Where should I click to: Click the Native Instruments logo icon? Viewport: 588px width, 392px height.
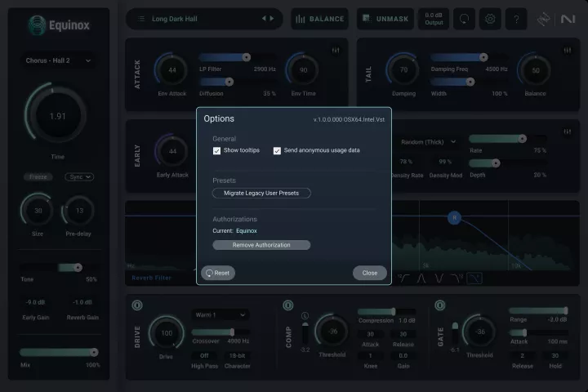pos(568,19)
